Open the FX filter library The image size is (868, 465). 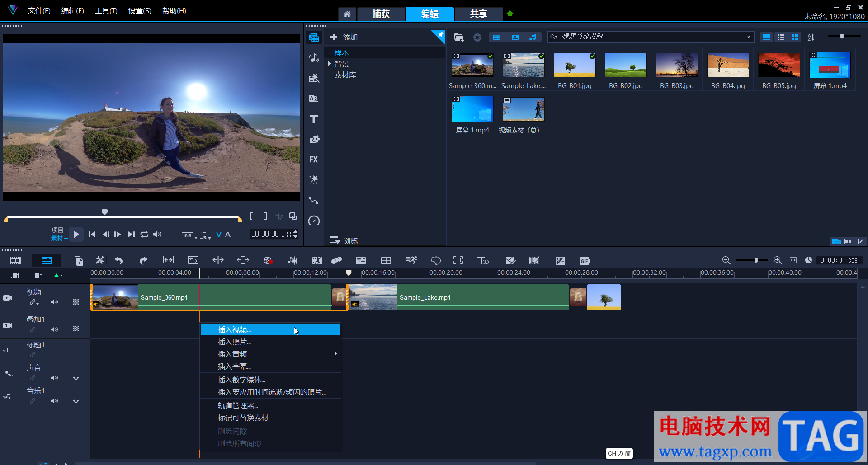pos(313,160)
